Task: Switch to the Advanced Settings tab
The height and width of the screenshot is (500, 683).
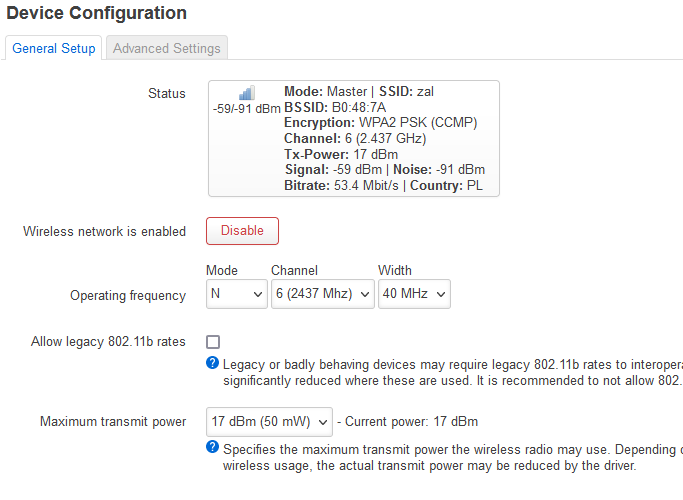Action: tap(167, 48)
